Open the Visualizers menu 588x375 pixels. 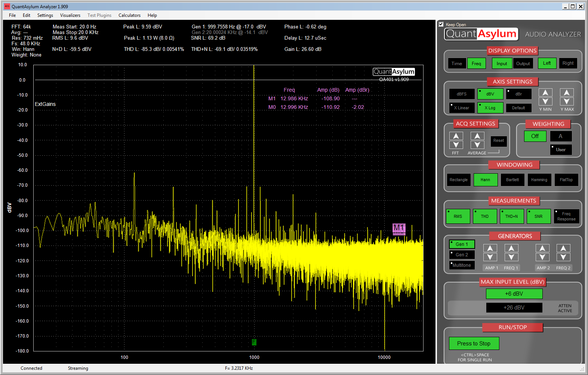coord(70,15)
